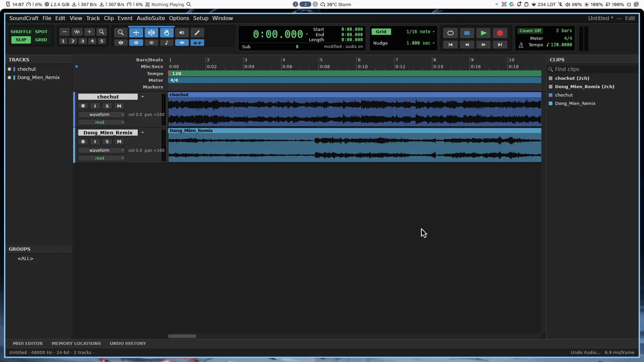The height and width of the screenshot is (362, 644).
Task: Recall zoom preset 3
Action: coord(83,41)
